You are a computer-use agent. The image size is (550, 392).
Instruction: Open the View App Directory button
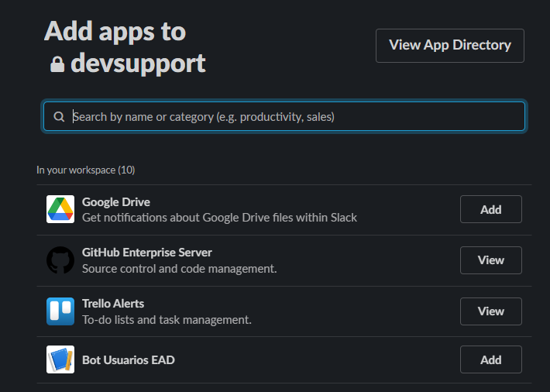[450, 46]
